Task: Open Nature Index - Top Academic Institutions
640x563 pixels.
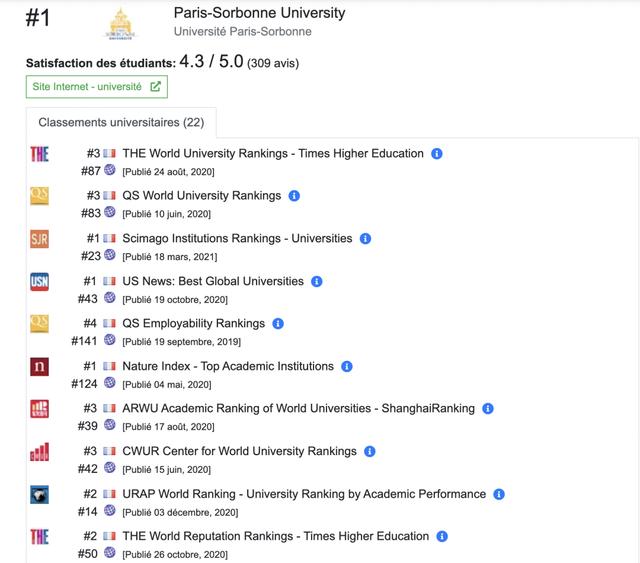Action: tap(228, 366)
